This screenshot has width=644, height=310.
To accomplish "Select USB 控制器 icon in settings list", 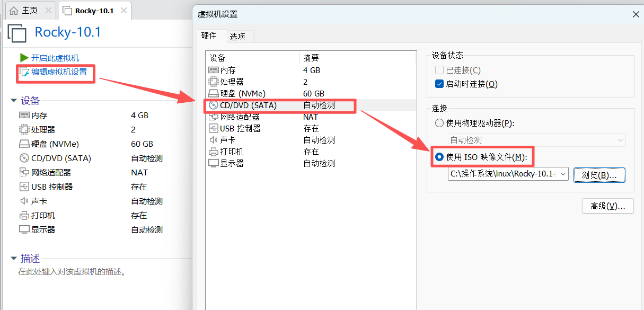I will pyautogui.click(x=214, y=128).
